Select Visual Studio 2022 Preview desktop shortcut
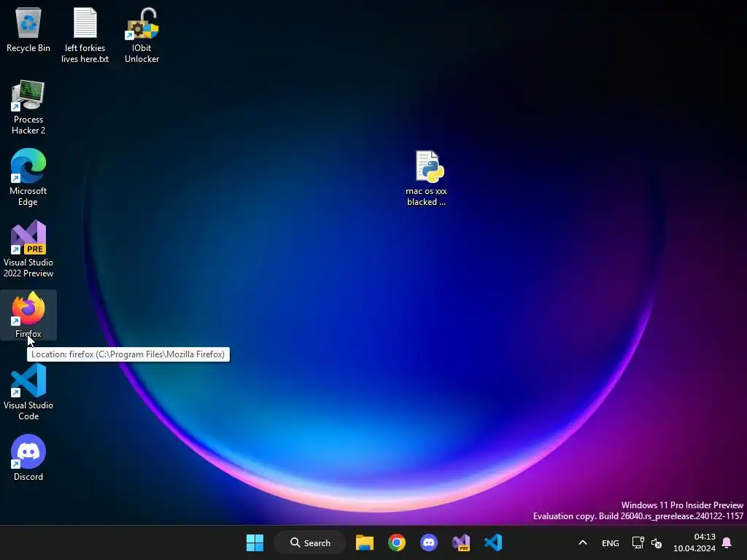This screenshot has height=560, width=747. [28, 249]
